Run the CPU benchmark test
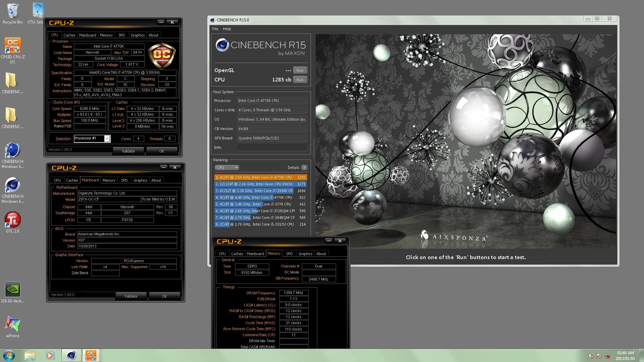This screenshot has height=362, width=644. pos(300,80)
